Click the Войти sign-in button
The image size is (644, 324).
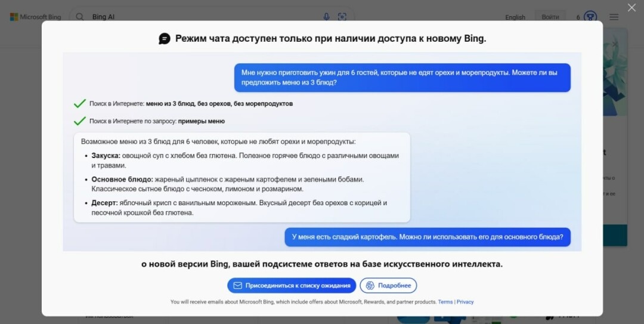click(x=550, y=17)
